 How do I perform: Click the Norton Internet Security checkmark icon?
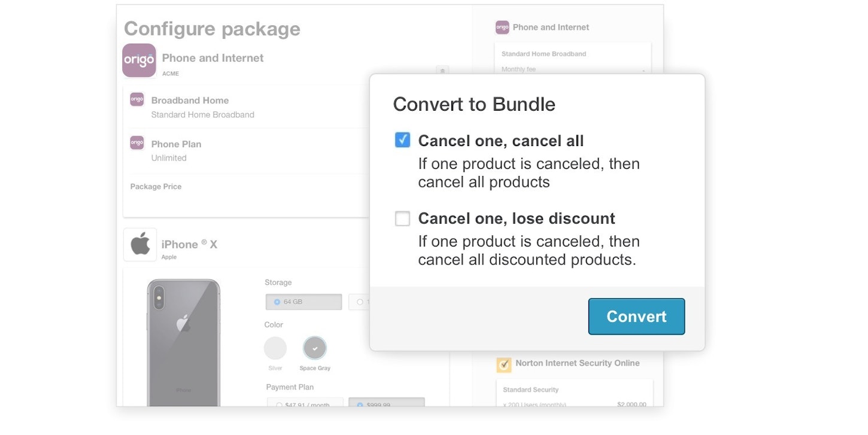click(504, 364)
